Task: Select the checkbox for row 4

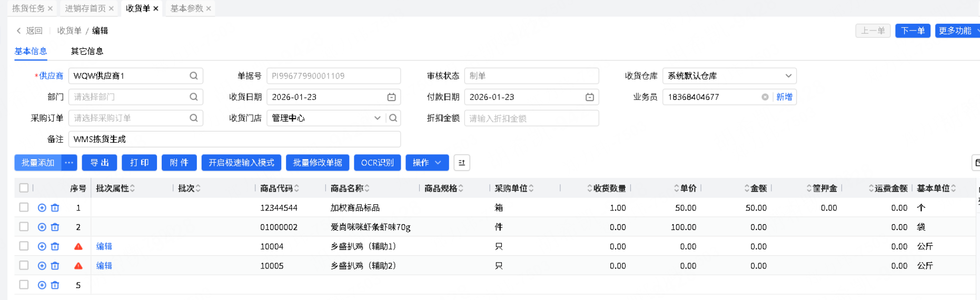Action: tap(24, 265)
